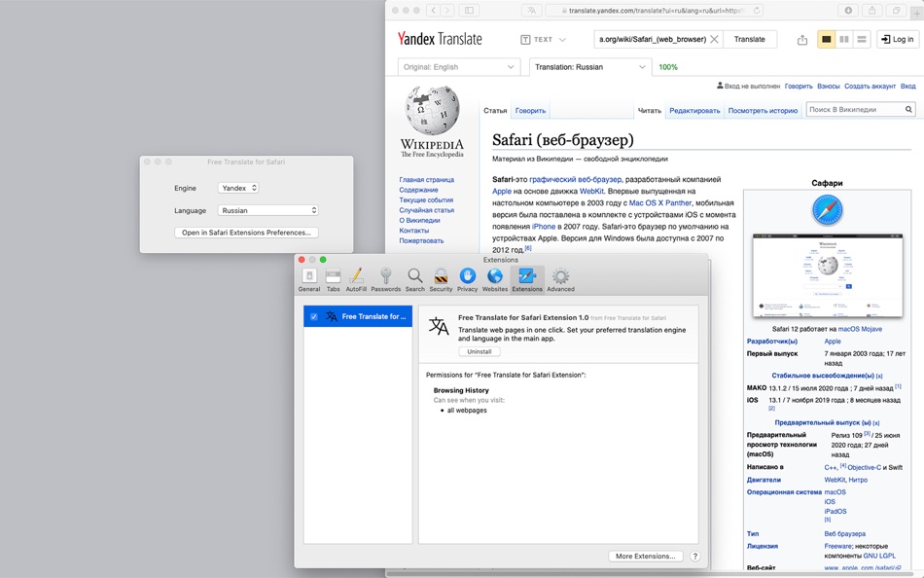924x578 pixels.
Task: Open the AutoFill preferences pane
Action: point(356,279)
